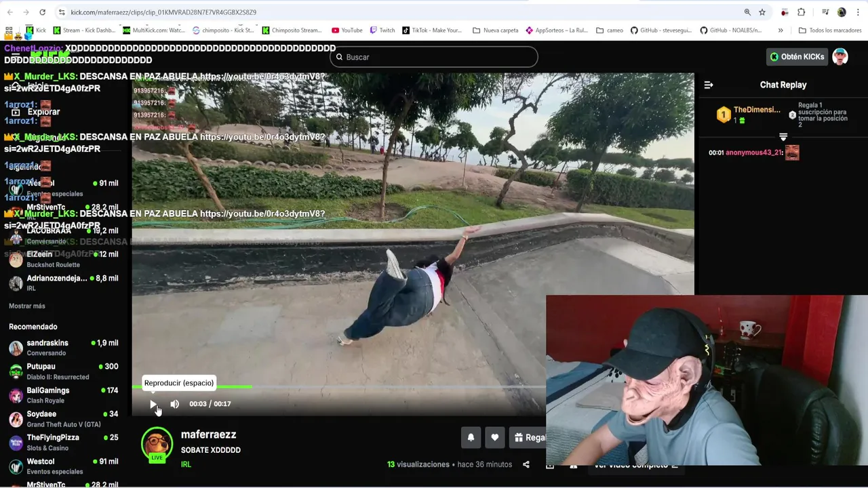Open Chimposito Stream... bookmark
The image size is (868, 488).
[292, 30]
